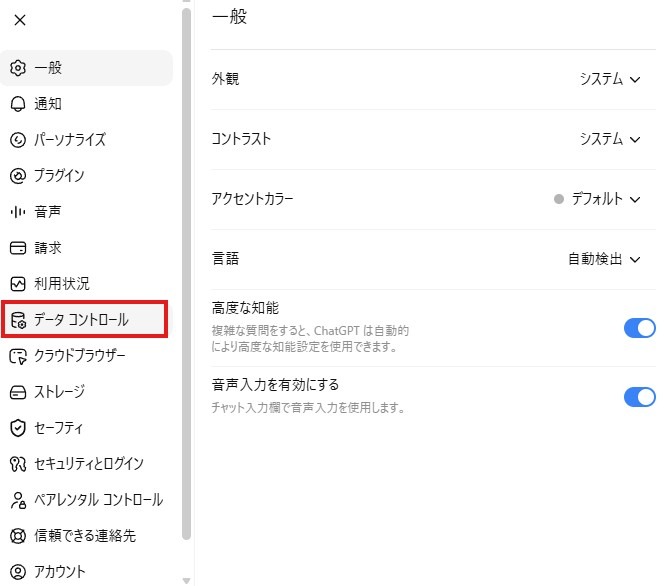
Task: Click the チャット入力欄で音声入力を使用します text
Action: click(x=308, y=408)
